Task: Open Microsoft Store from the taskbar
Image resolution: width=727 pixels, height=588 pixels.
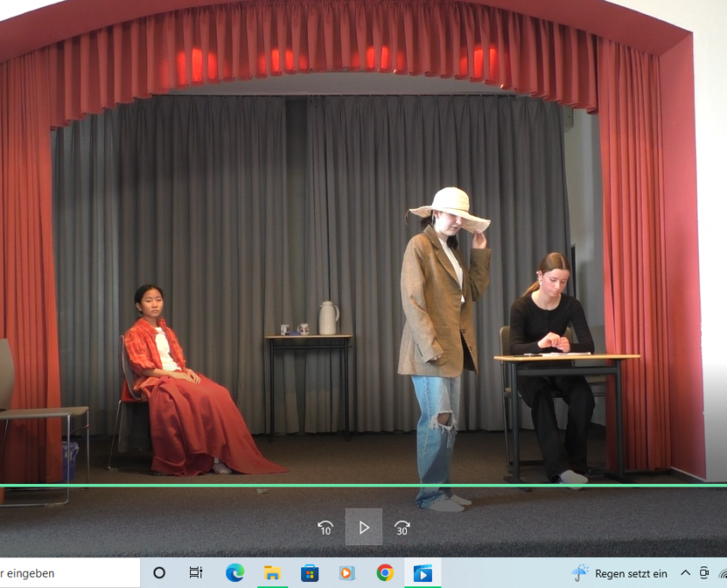Action: [310, 573]
